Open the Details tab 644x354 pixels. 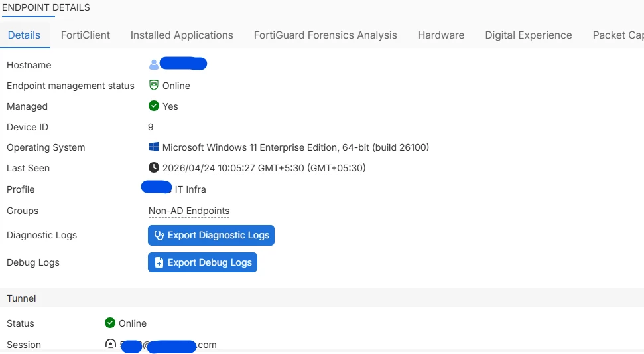[x=25, y=35]
